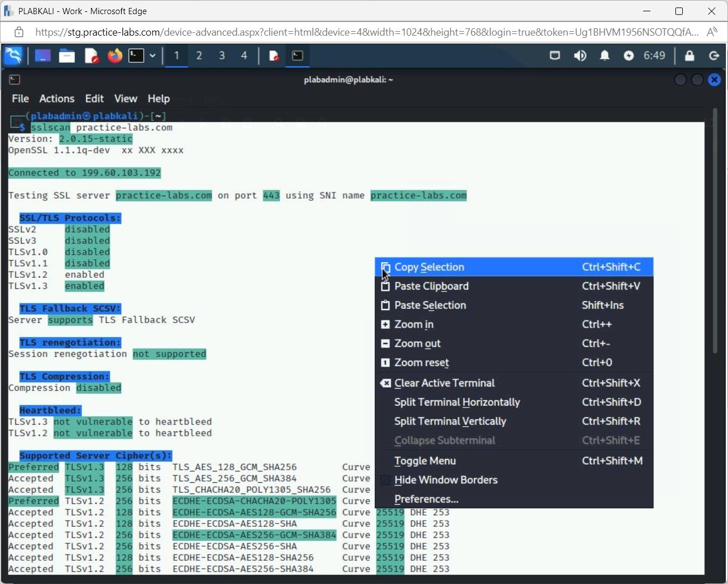
Task: Click the power manager icon
Action: pos(628,55)
